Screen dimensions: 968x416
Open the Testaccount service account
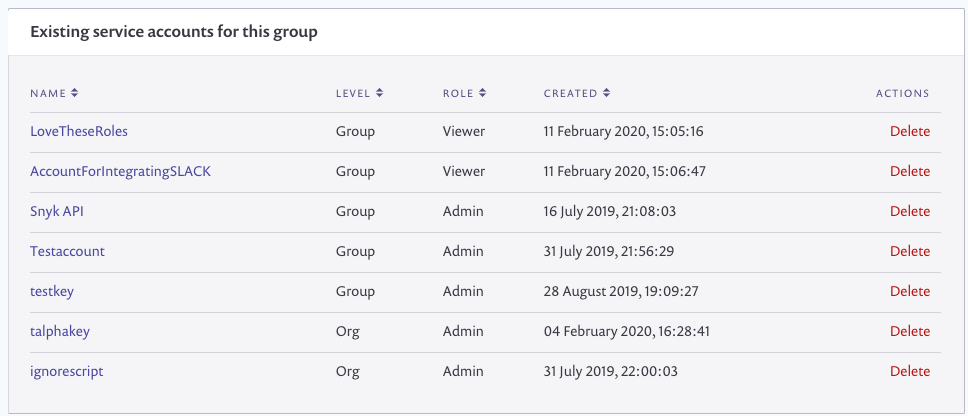67,251
